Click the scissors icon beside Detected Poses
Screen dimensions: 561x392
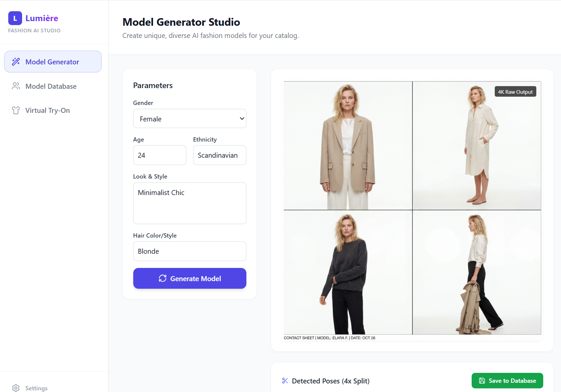tap(285, 381)
